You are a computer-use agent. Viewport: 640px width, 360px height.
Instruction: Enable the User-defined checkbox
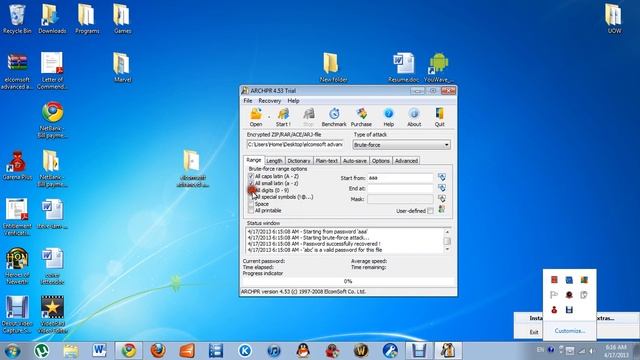[x=430, y=211]
